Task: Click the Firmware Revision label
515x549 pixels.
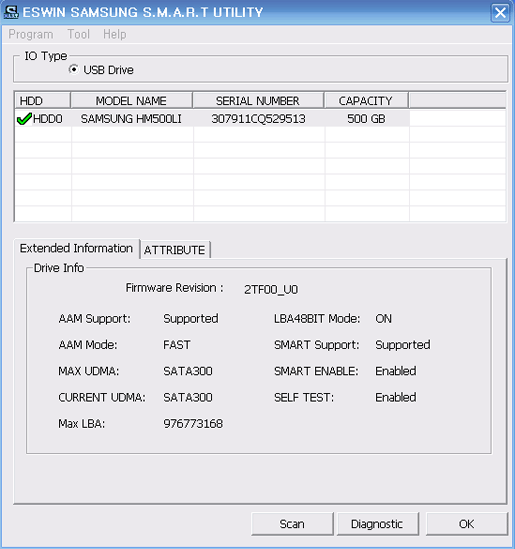Action: [x=174, y=288]
